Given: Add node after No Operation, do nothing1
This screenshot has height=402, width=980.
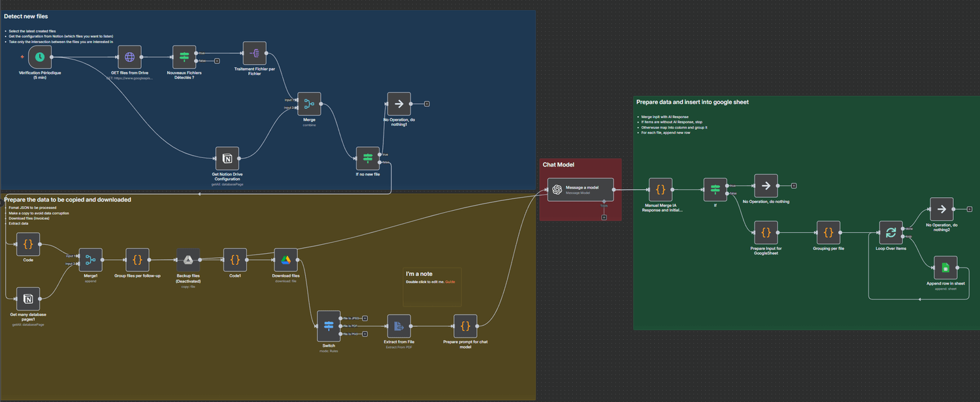Looking at the screenshot, I should [427, 104].
